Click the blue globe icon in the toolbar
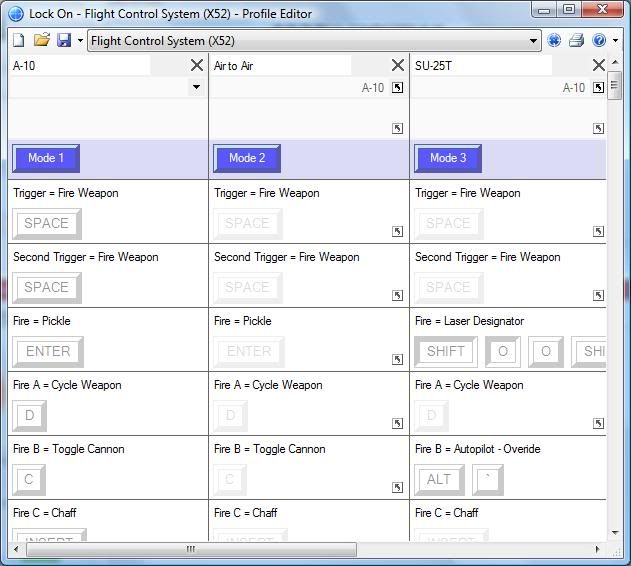The width and height of the screenshot is (631, 566). coord(554,41)
